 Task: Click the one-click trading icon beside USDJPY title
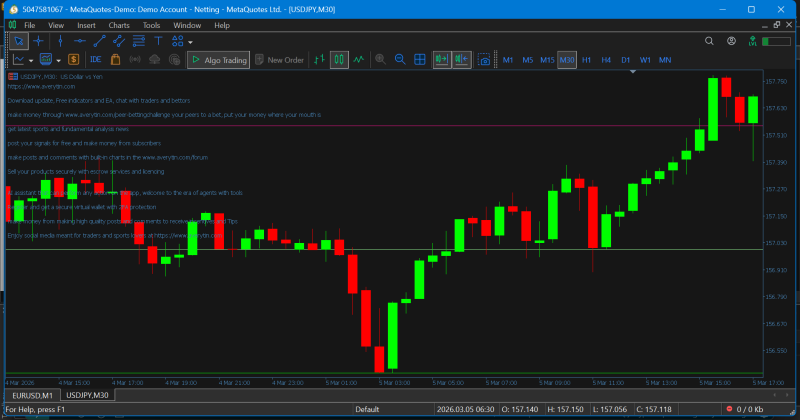click(x=13, y=77)
